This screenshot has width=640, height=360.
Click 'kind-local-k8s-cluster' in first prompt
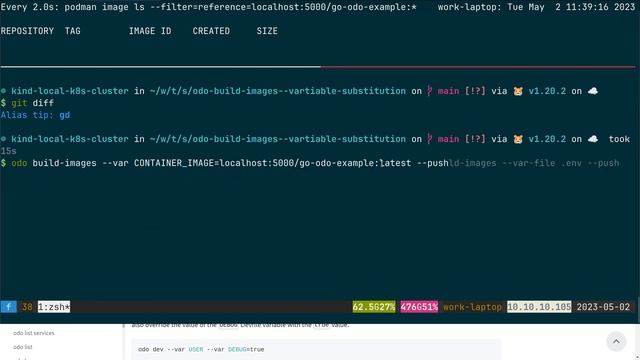tap(70, 91)
